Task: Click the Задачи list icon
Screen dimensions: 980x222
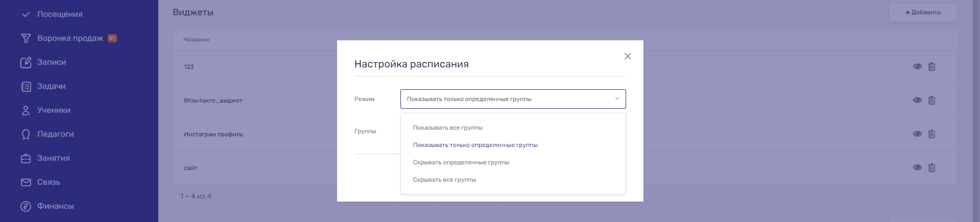Action: pyautogui.click(x=26, y=86)
